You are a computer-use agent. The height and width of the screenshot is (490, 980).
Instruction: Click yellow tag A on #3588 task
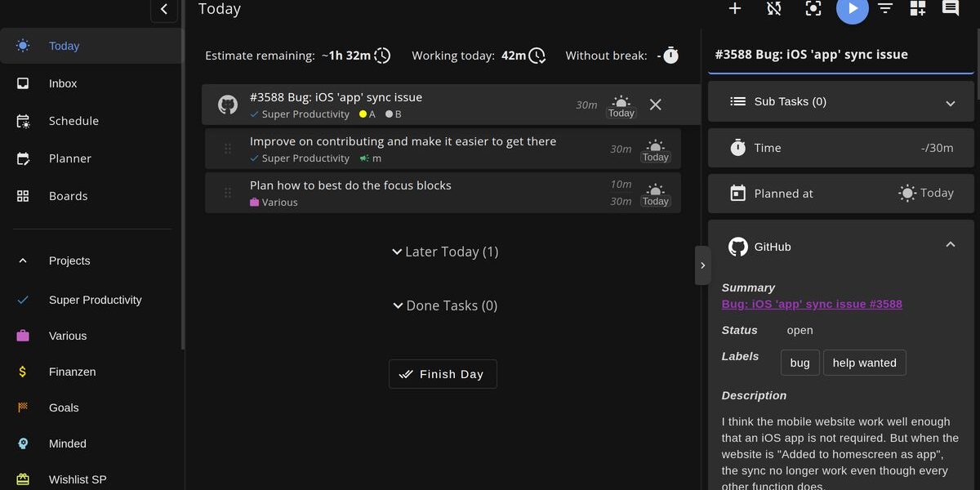(x=367, y=114)
